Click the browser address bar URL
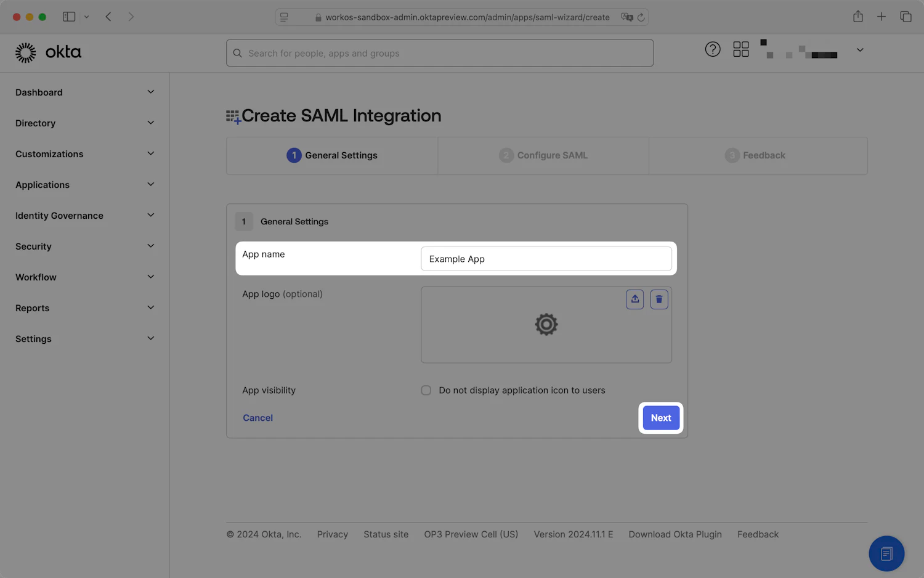The height and width of the screenshot is (578, 924). click(468, 17)
